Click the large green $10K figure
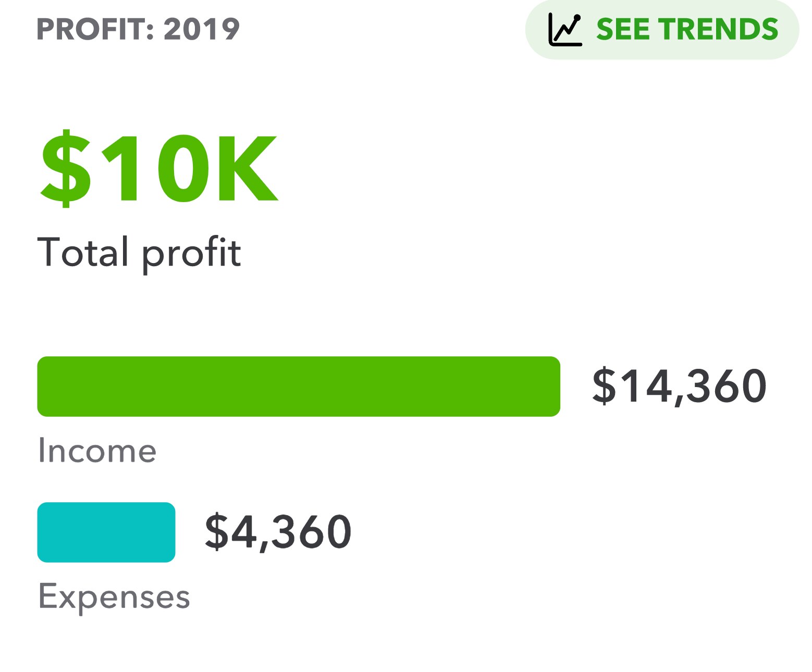 point(159,168)
